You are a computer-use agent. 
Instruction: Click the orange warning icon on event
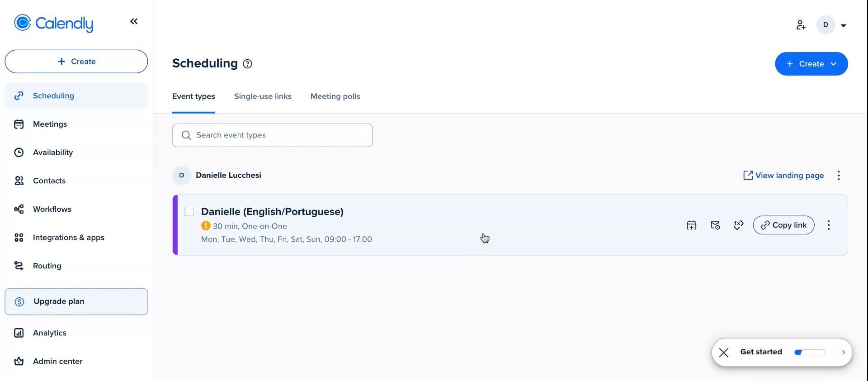pos(206,225)
